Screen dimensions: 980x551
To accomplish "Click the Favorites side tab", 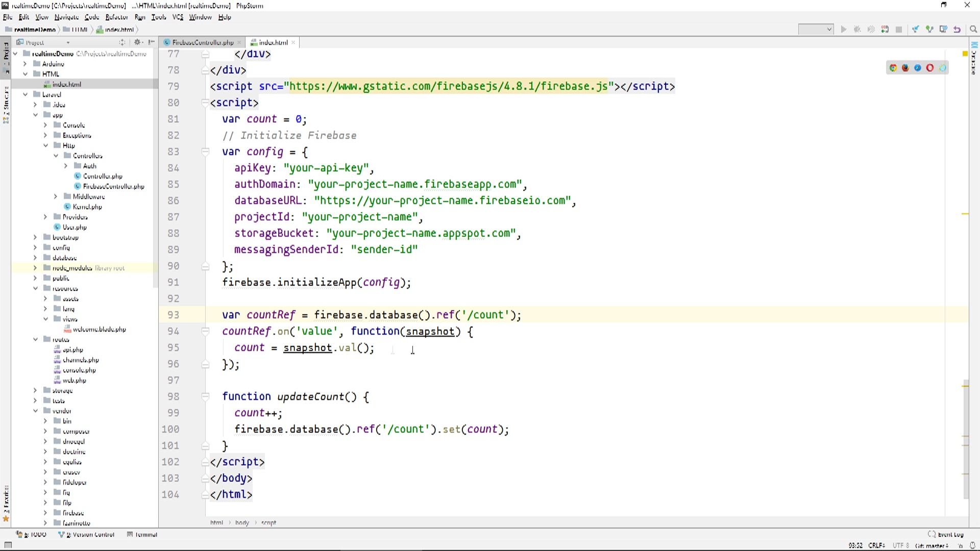I will click(x=6, y=504).
